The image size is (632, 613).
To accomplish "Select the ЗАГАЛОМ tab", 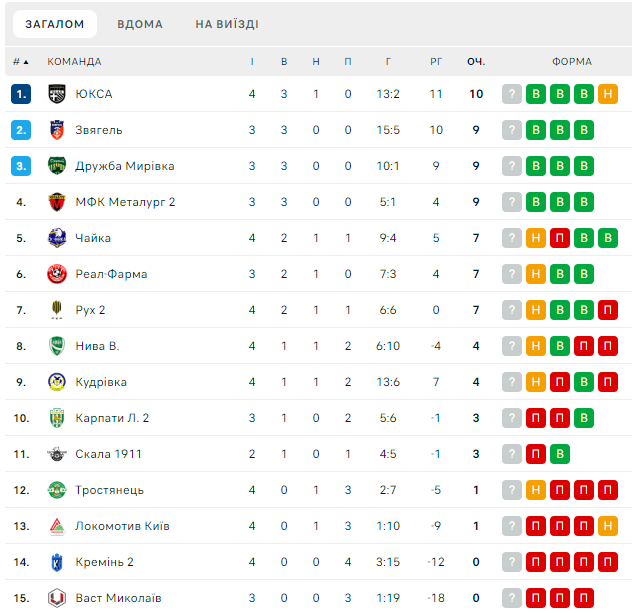I will pyautogui.click(x=54, y=24).
